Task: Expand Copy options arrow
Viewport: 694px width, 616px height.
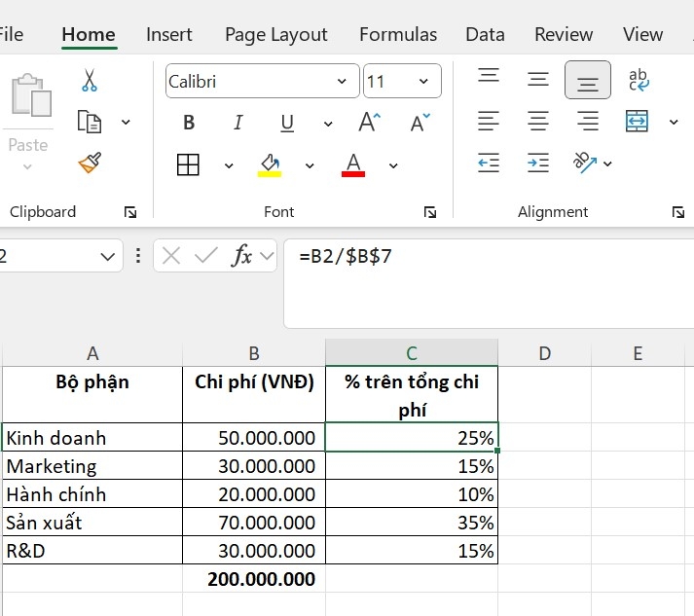Action: coord(127,123)
